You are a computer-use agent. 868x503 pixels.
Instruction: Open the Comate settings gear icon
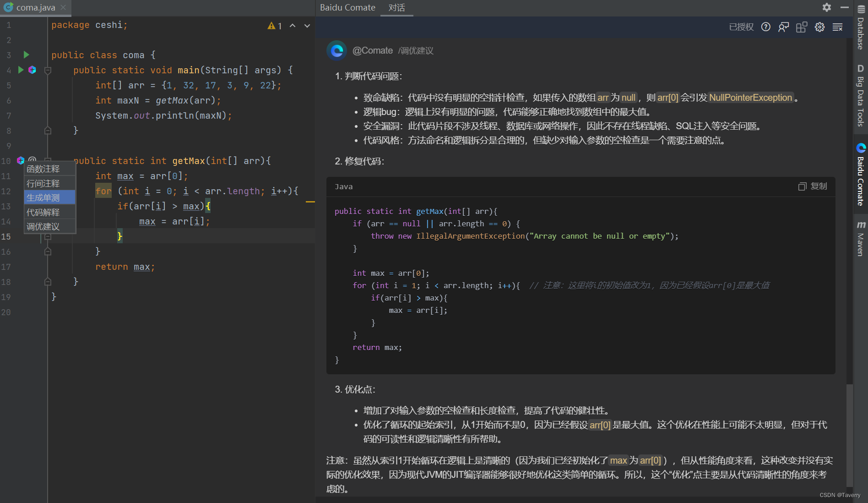point(819,27)
